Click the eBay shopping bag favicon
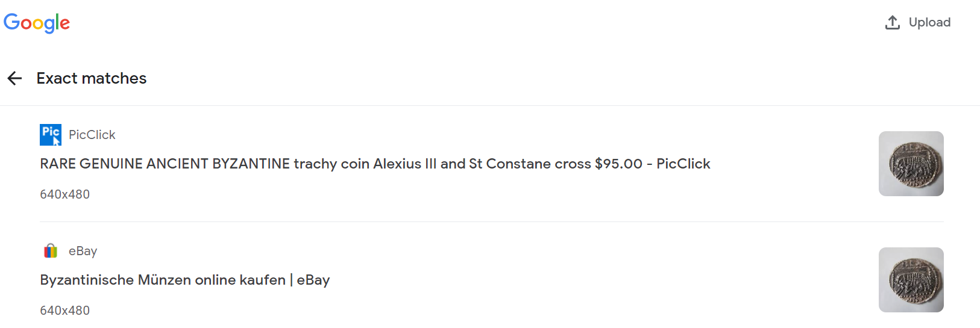 pyautogui.click(x=51, y=251)
